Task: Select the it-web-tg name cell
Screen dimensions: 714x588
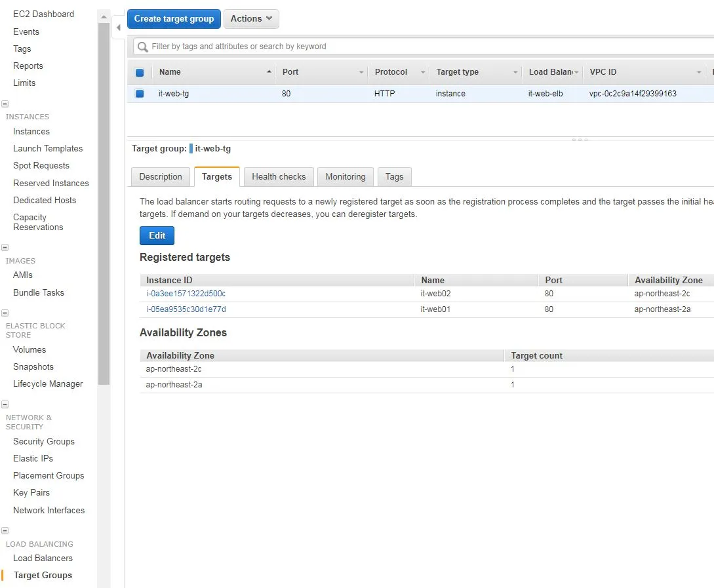Action: point(174,94)
